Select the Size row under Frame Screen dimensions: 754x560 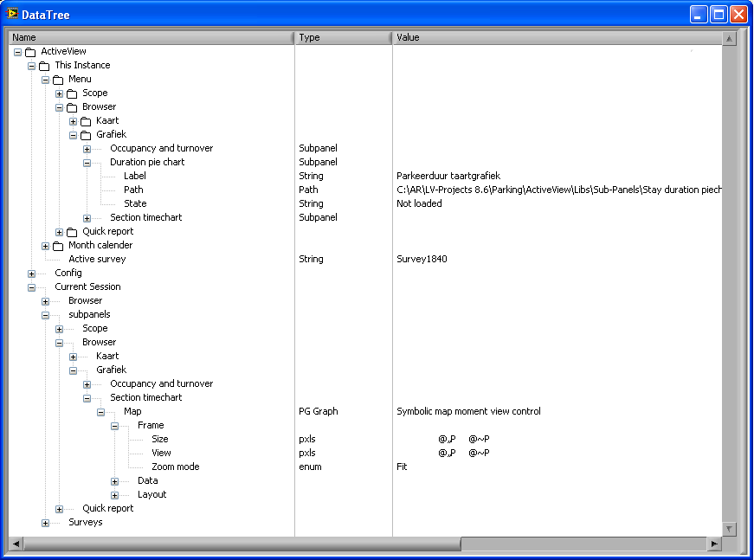[159, 439]
